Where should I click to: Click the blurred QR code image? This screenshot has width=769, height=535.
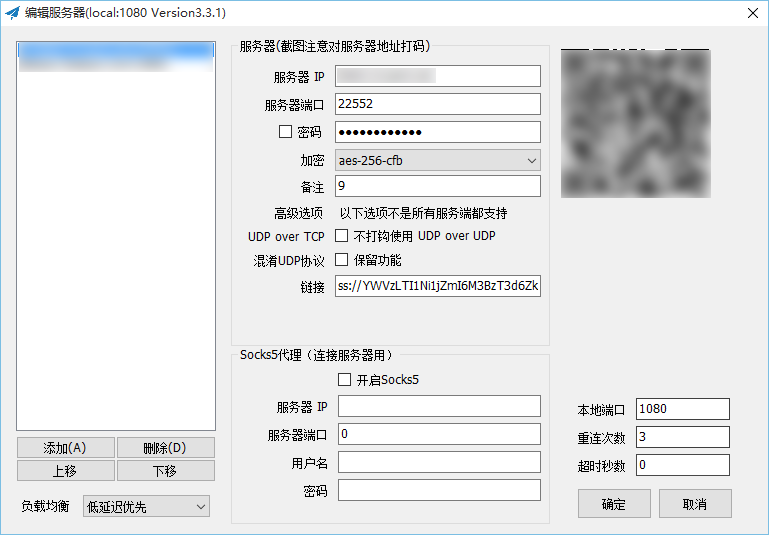pos(635,123)
